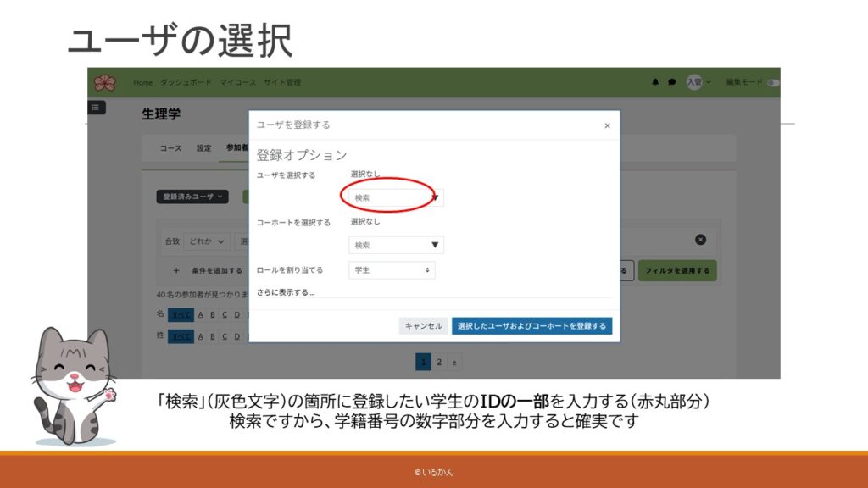Expand the さらに表示する link

click(286, 292)
